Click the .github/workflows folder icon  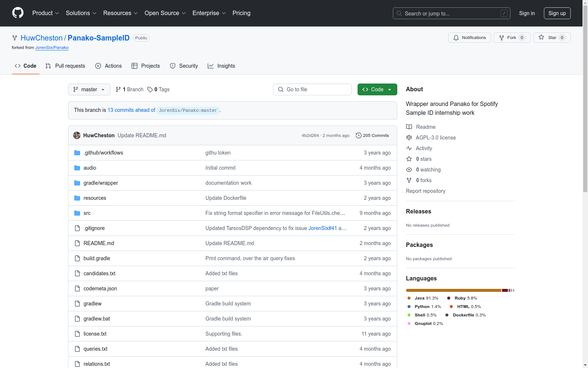click(77, 153)
